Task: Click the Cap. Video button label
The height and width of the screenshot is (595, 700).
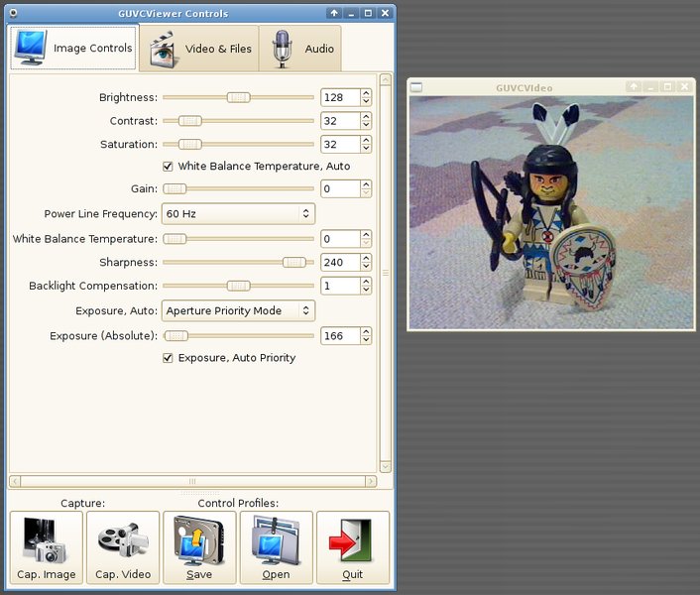Action: (x=123, y=574)
